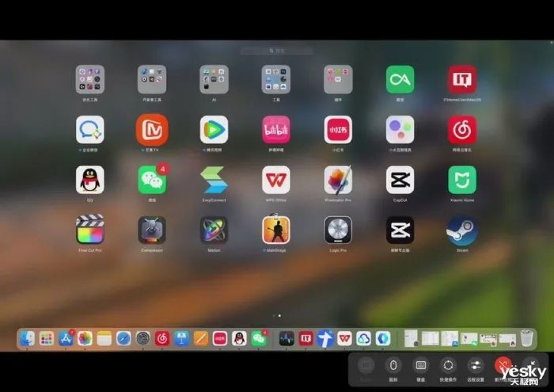Open the Xiaomi interconnect service app

(400, 130)
